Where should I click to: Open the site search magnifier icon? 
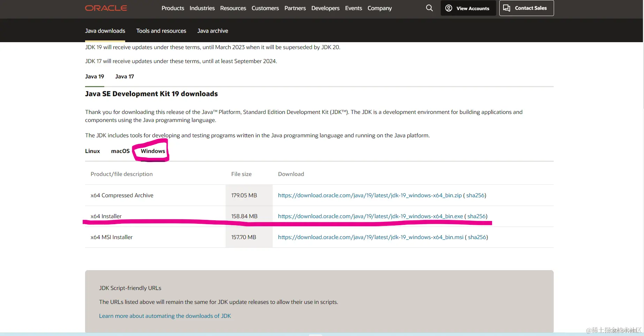tap(429, 8)
